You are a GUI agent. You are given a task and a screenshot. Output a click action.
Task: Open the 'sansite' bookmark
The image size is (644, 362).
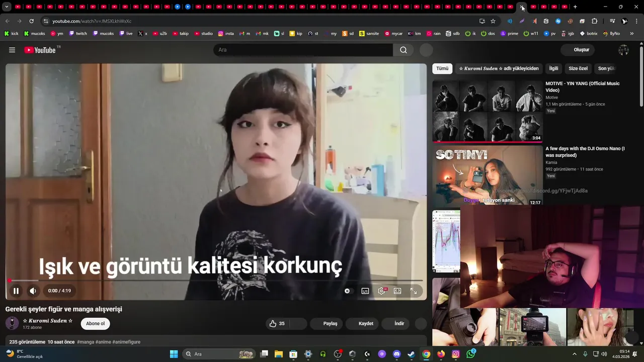coord(369,34)
